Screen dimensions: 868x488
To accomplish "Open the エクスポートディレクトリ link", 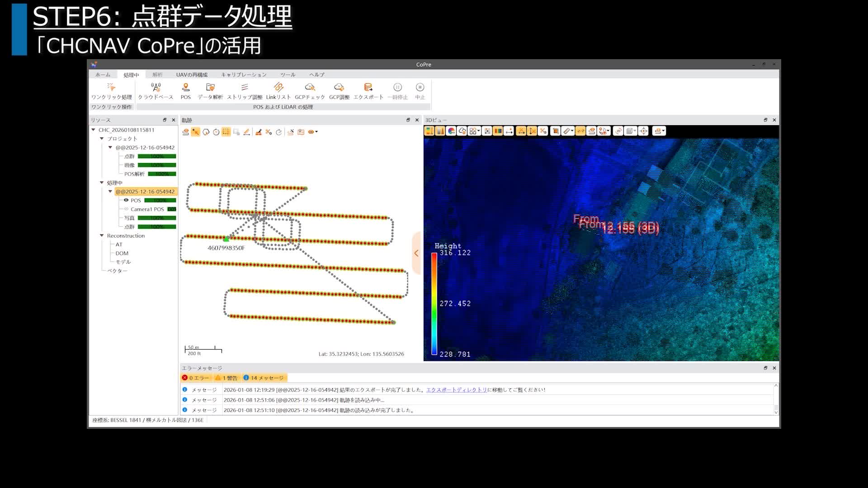I will (456, 389).
